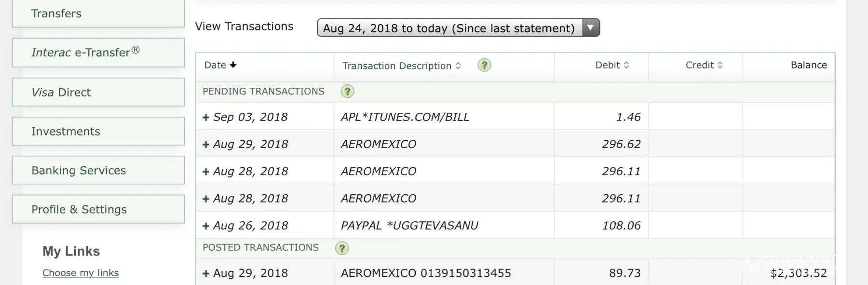Viewport: 868px width, 285px height.
Task: Expand Sep 03 iTunes pending transaction
Action: [x=206, y=117]
